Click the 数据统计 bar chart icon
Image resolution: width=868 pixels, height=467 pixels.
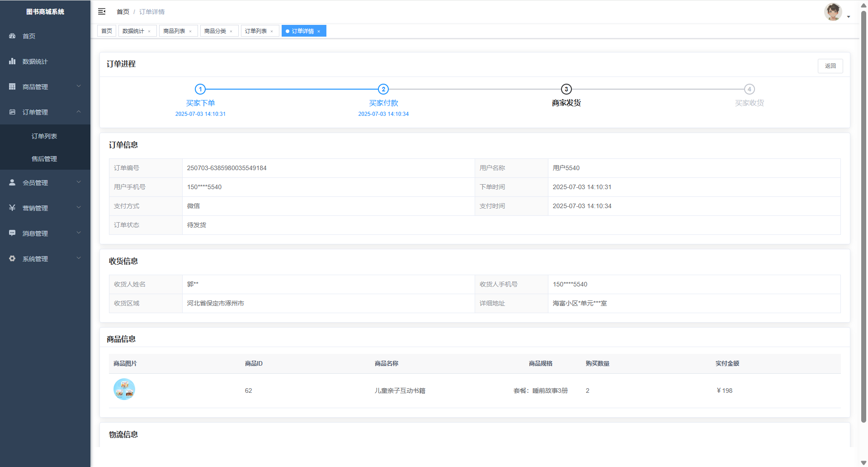pyautogui.click(x=12, y=61)
